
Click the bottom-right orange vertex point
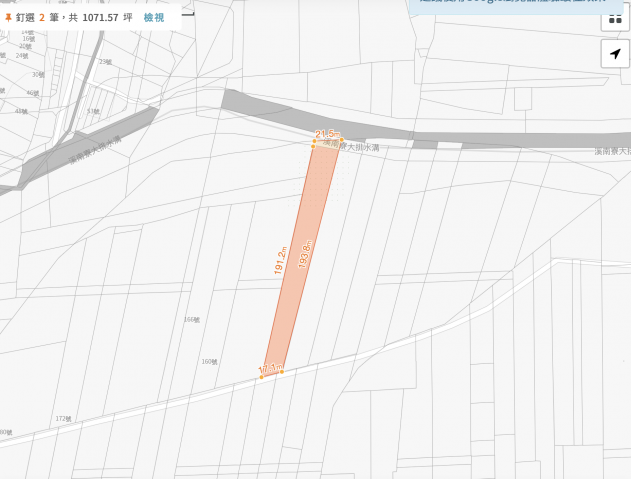point(282,372)
